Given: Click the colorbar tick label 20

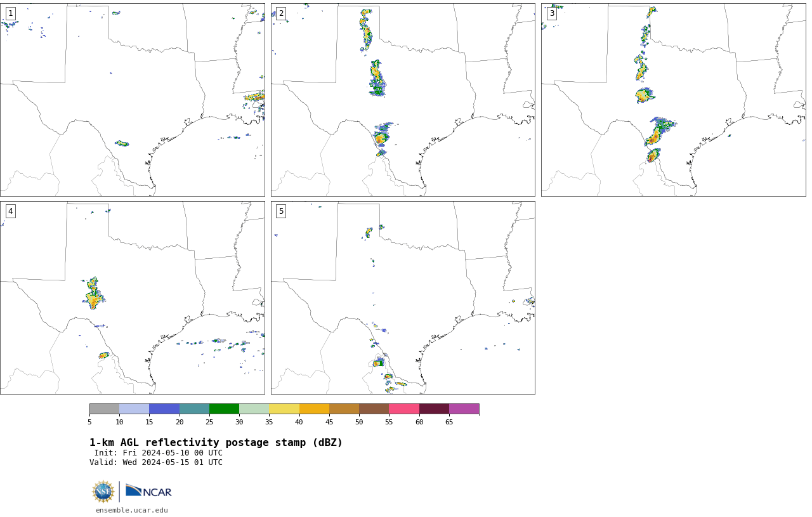Looking at the screenshot, I should pyautogui.click(x=180, y=422).
